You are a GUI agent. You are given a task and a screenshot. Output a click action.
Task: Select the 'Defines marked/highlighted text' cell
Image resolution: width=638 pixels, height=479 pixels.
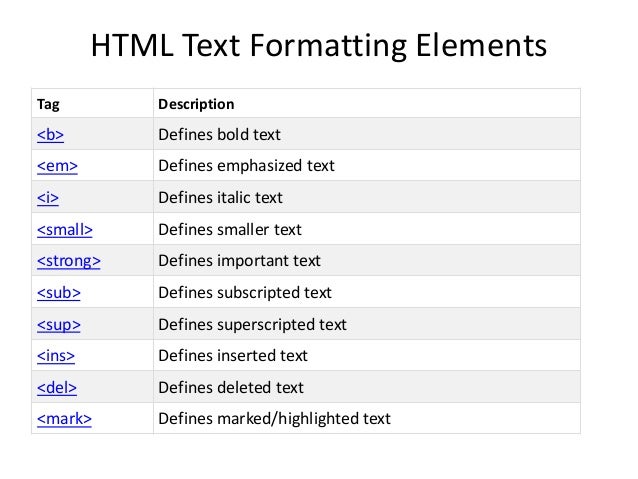coord(274,419)
